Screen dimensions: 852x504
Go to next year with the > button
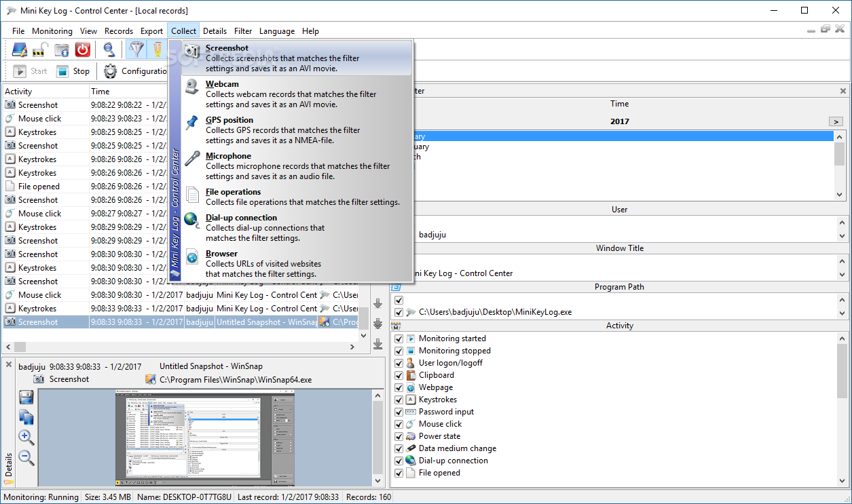pyautogui.click(x=836, y=121)
